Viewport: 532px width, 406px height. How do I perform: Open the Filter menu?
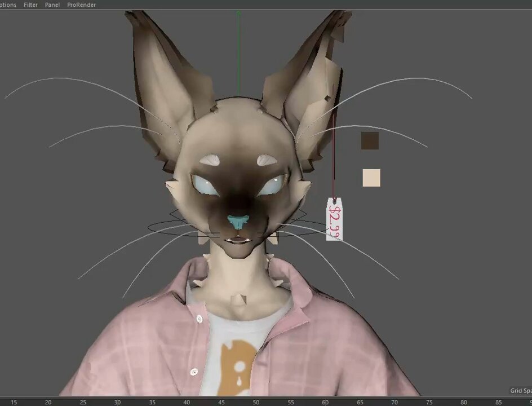[x=30, y=5]
